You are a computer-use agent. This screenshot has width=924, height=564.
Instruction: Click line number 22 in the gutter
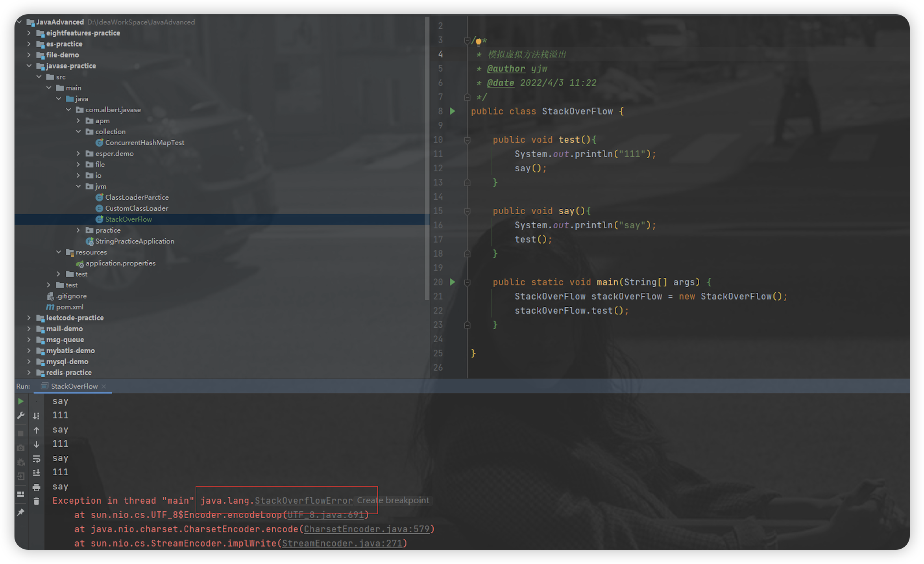click(x=438, y=311)
